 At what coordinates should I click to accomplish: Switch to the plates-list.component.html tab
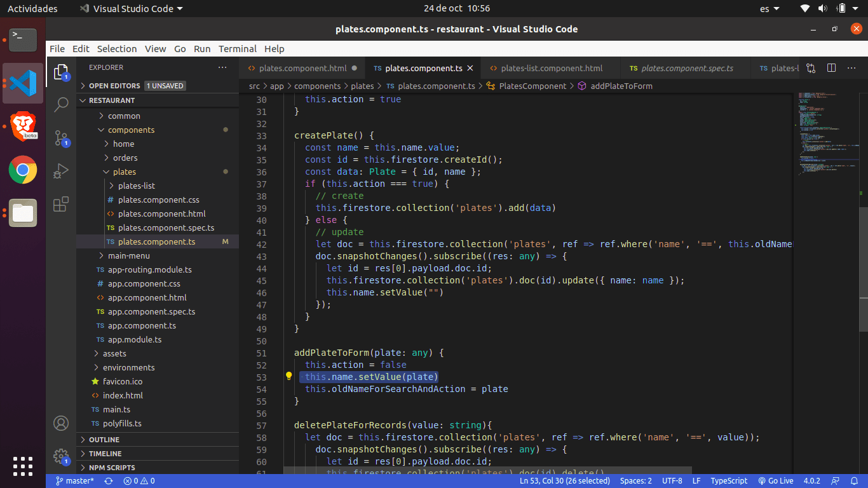point(551,68)
